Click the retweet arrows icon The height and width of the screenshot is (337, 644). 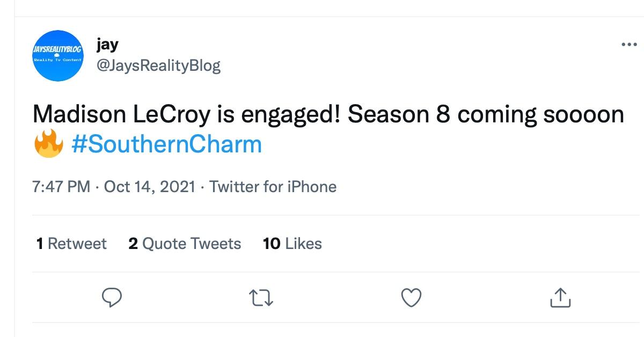click(263, 297)
